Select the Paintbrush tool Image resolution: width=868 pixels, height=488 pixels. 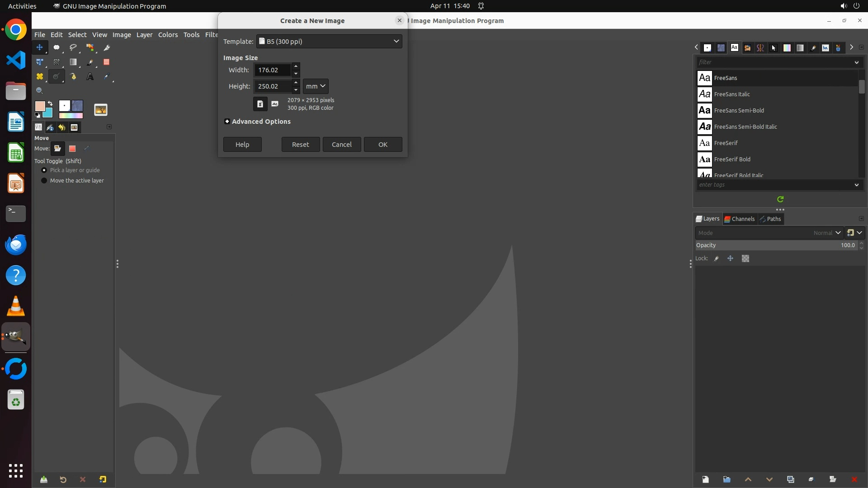[x=90, y=62]
